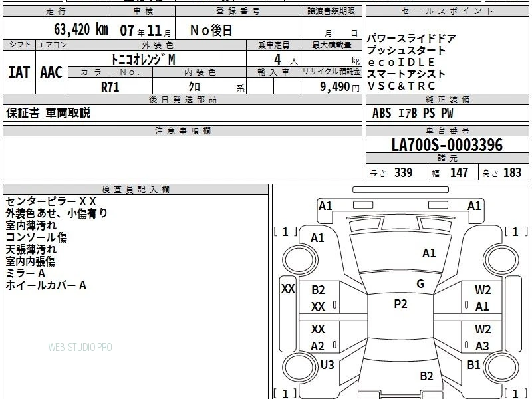The image size is (532, 399).
Task: Click the note コンソール傷
Action: click(x=37, y=237)
